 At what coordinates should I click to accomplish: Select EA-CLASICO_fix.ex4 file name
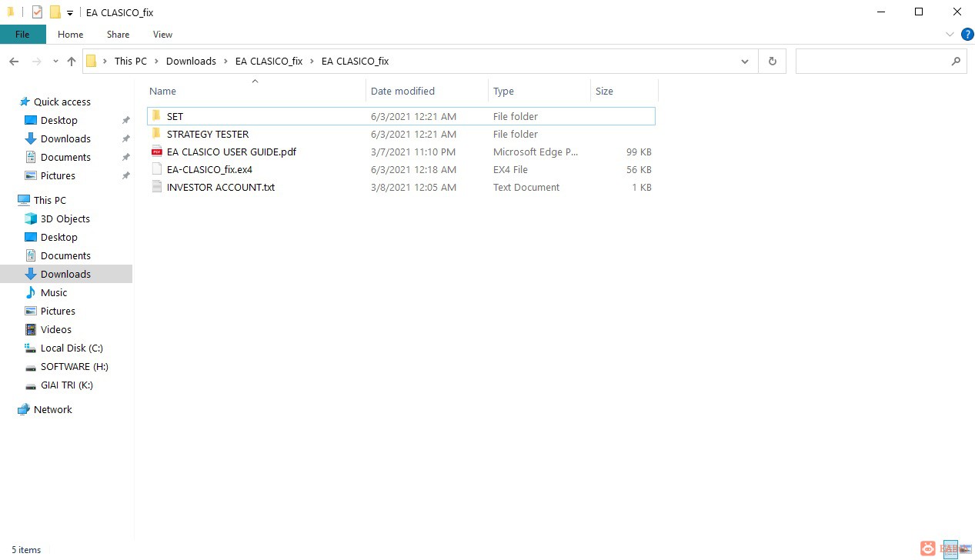coord(209,169)
